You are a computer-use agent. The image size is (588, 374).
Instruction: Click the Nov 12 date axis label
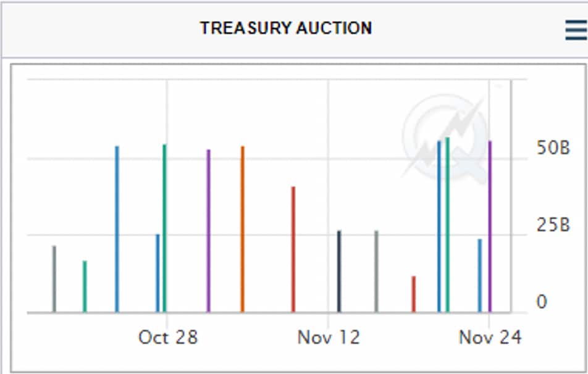click(328, 337)
